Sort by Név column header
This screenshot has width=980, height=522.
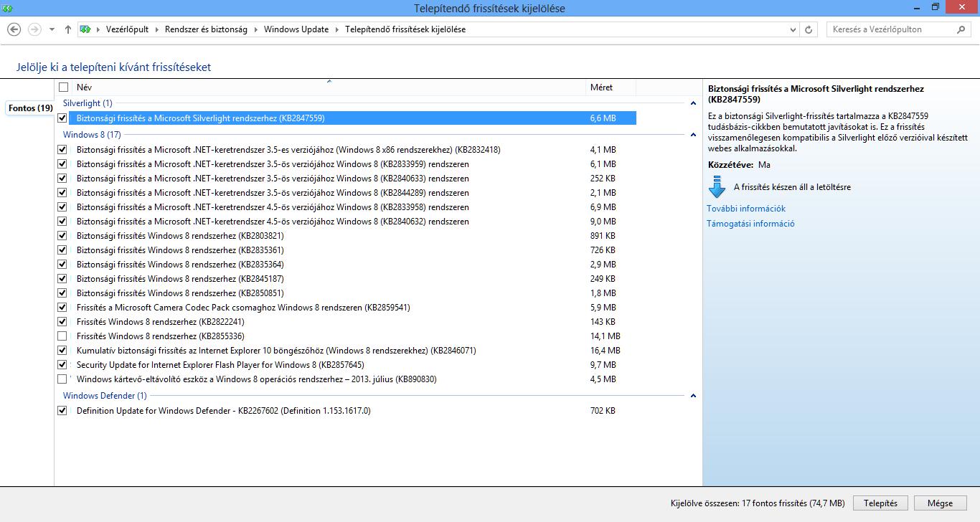point(329,87)
